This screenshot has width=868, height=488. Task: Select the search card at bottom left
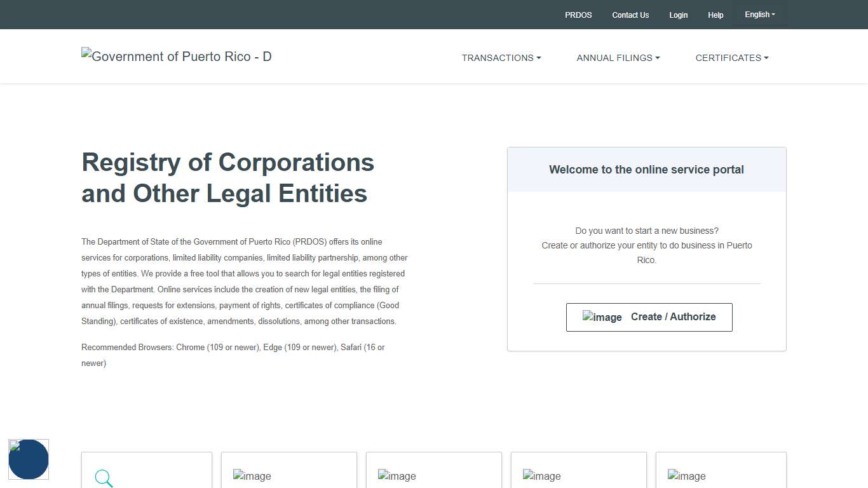point(146,470)
